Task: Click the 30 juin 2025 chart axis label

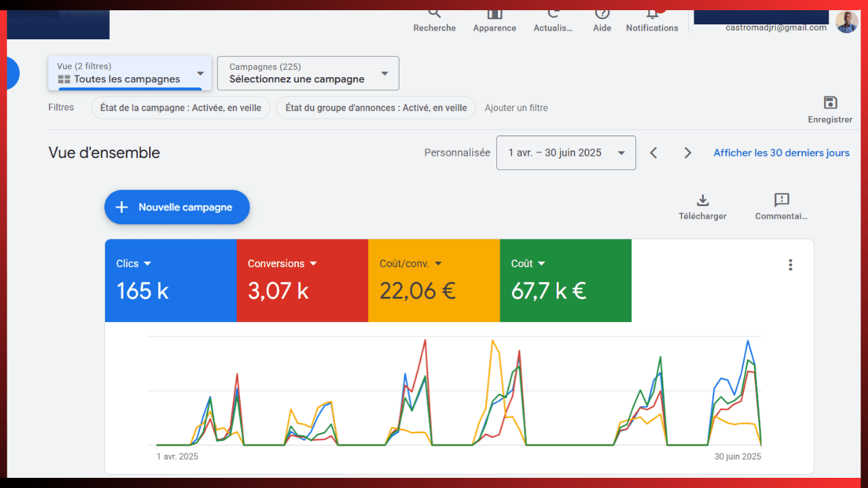Action: [738, 456]
